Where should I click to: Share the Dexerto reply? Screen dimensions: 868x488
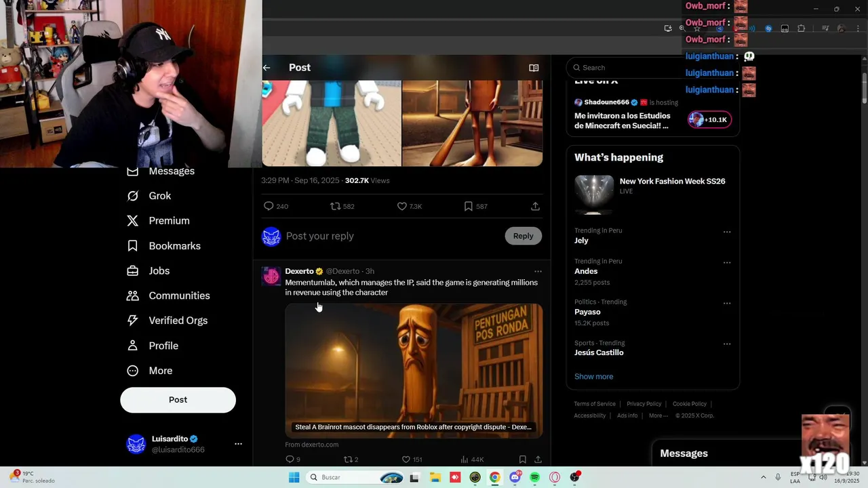538,460
